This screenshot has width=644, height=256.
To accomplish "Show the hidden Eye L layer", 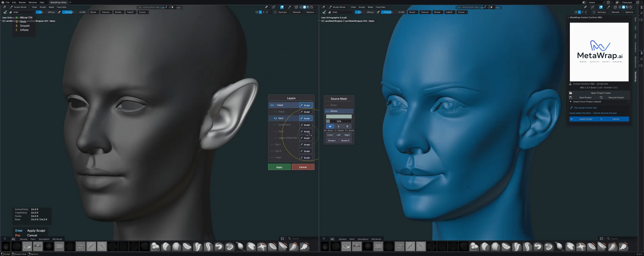I will [272, 144].
